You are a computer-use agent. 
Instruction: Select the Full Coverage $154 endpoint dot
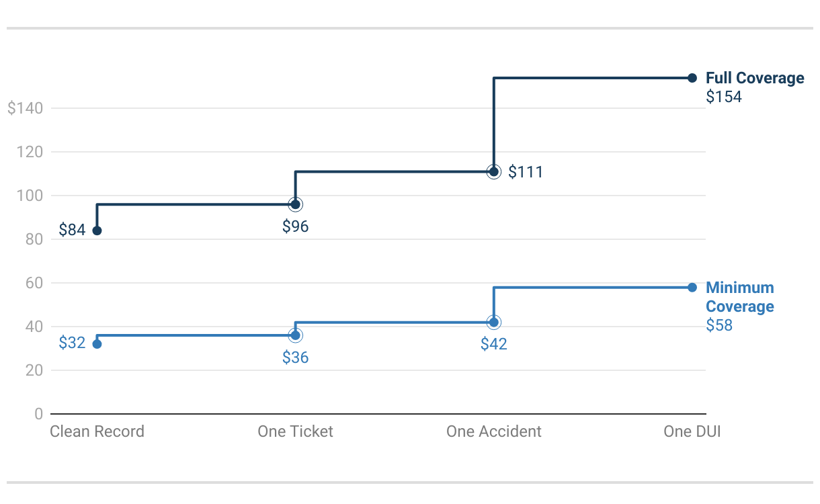click(x=692, y=78)
